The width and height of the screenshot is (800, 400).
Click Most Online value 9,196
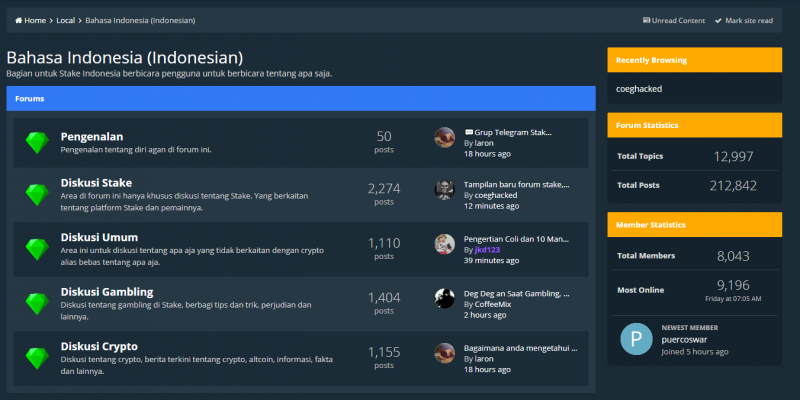733,285
